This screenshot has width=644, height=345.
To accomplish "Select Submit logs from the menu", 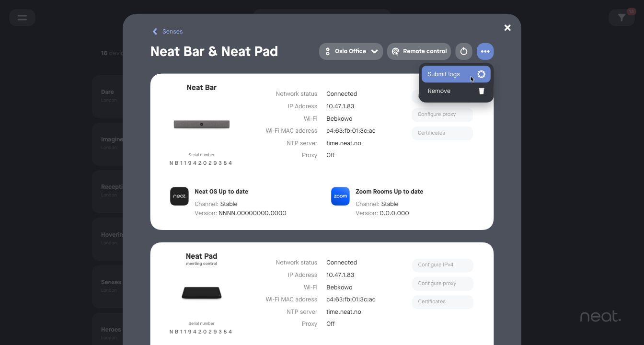I will (444, 74).
